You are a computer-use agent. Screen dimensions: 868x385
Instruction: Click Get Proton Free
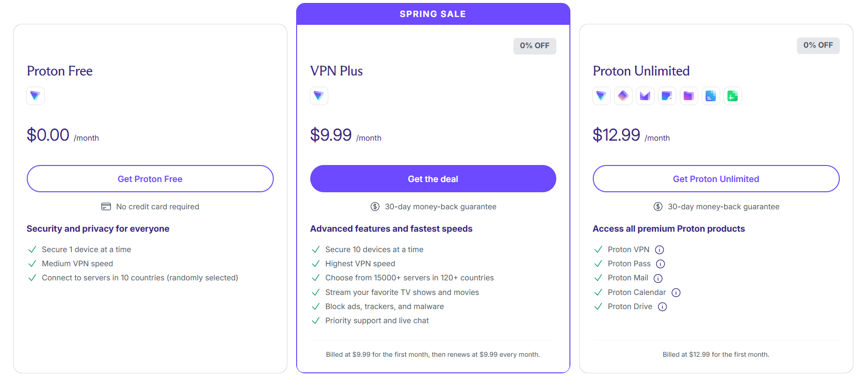(x=150, y=179)
